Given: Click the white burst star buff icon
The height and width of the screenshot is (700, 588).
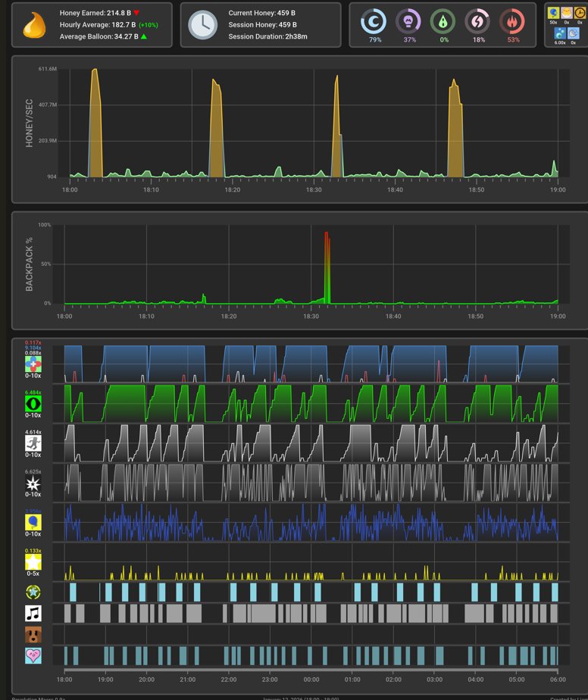Looking at the screenshot, I should point(33,483).
